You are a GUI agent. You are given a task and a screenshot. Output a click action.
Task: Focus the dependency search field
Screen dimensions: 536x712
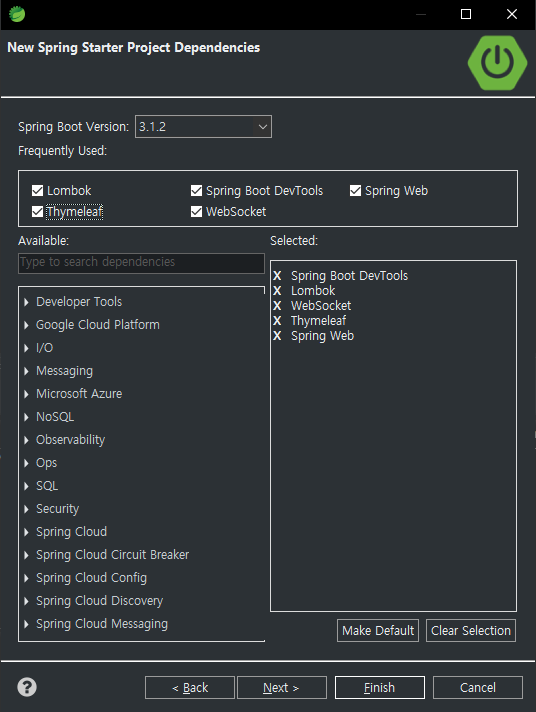[141, 263]
